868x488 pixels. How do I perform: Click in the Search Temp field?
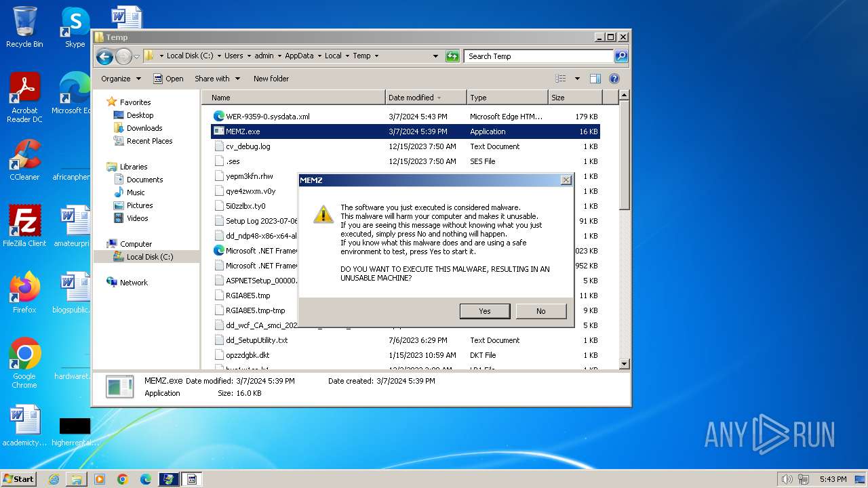click(539, 56)
